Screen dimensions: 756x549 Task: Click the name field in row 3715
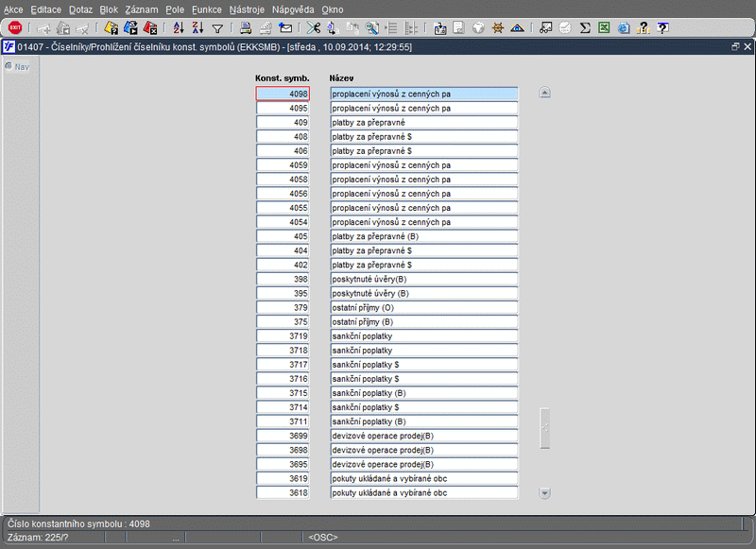[423, 393]
